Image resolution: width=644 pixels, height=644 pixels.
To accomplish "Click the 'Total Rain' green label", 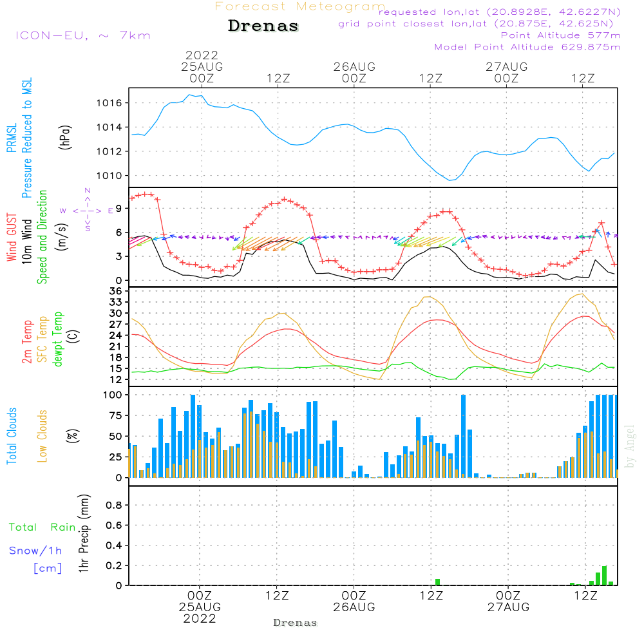I will click(43, 527).
